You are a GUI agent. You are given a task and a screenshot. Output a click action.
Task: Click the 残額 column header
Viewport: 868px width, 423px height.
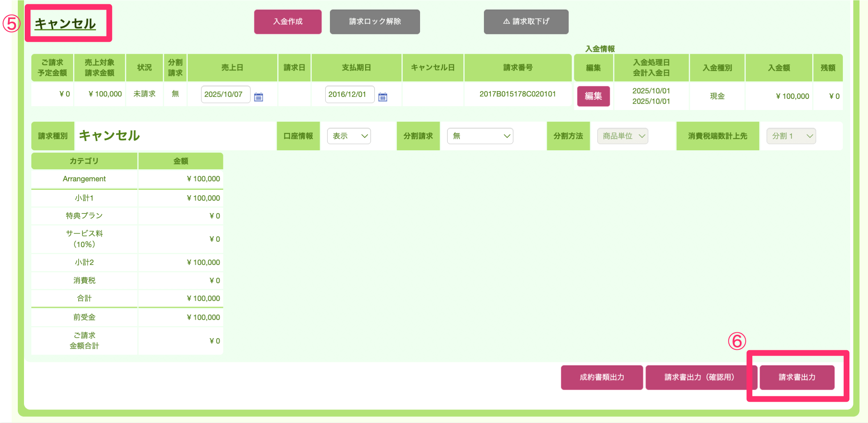[828, 68]
